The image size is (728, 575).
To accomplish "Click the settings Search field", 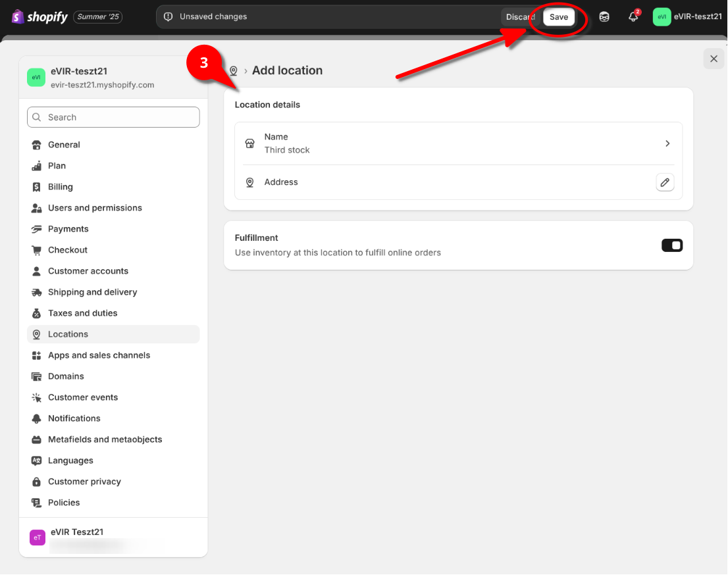I will tap(113, 117).
